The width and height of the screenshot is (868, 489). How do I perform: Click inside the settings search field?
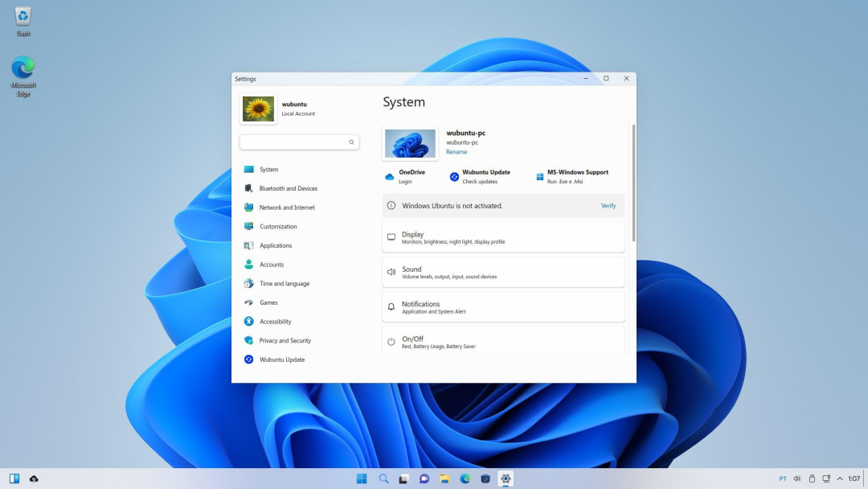click(x=299, y=142)
